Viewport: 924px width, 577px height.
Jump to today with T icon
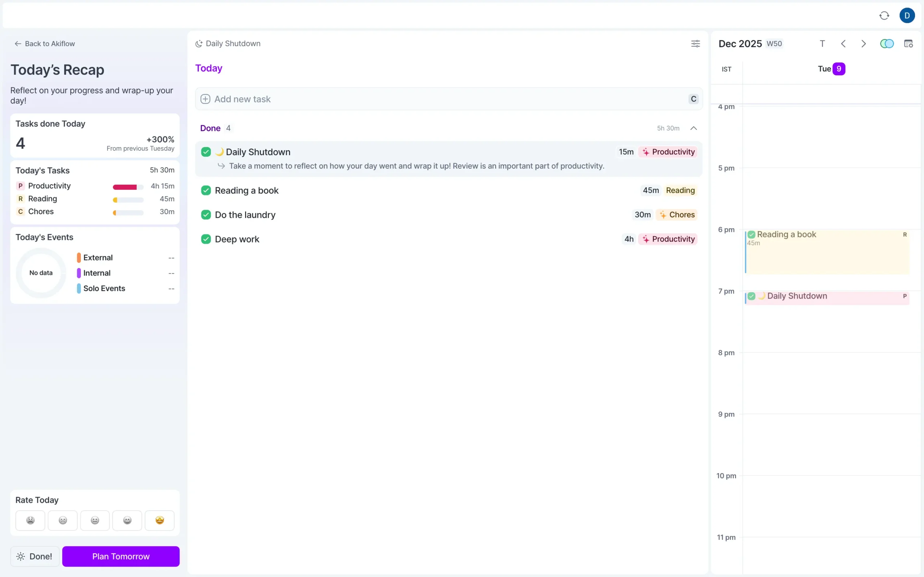823,44
